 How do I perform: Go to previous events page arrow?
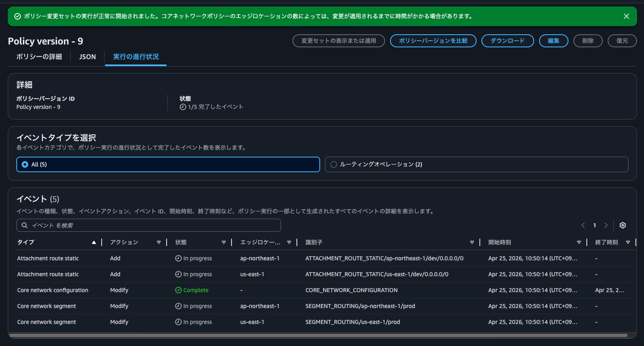click(583, 225)
